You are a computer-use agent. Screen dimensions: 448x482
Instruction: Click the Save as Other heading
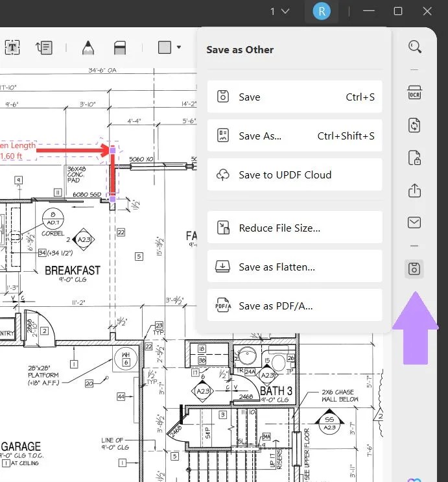click(240, 50)
